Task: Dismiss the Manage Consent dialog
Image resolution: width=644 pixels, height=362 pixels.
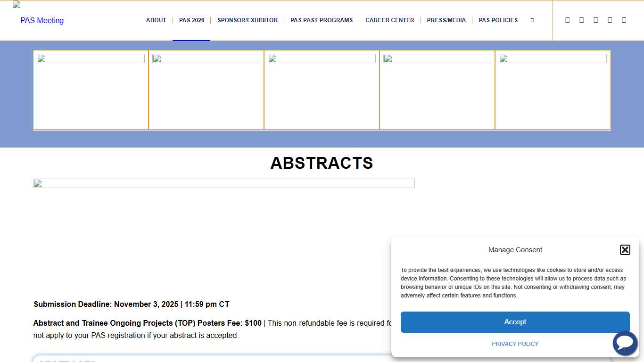Action: click(625, 250)
